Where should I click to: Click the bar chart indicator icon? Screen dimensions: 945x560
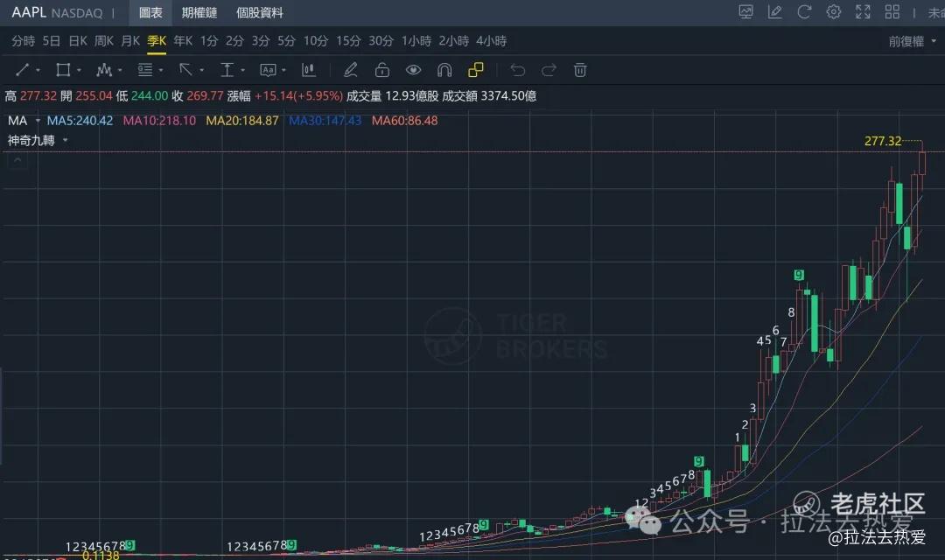pyautogui.click(x=309, y=70)
